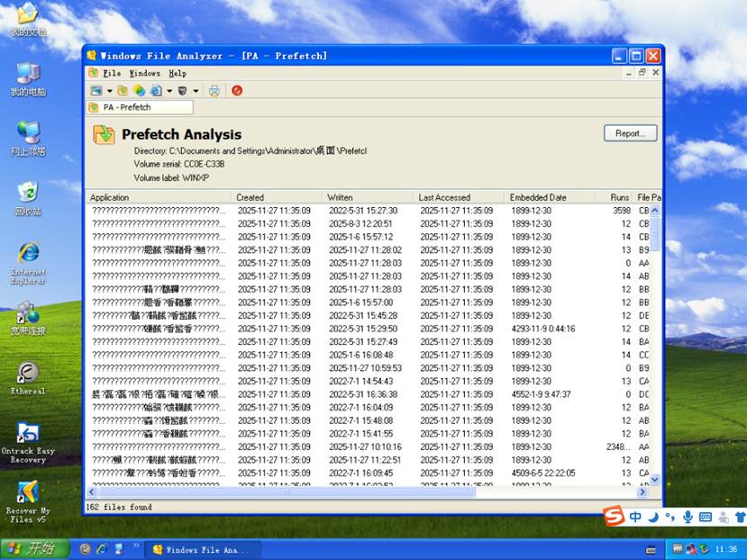Click the microphone voice input icon on IME bar

click(x=688, y=517)
